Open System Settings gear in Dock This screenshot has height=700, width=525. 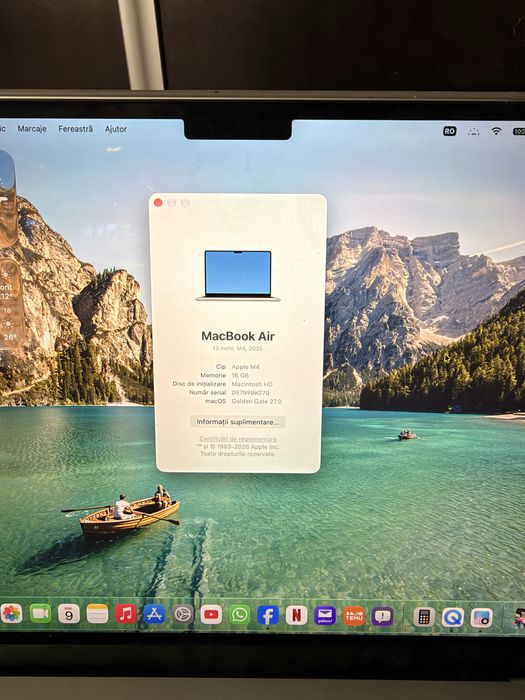183,615
